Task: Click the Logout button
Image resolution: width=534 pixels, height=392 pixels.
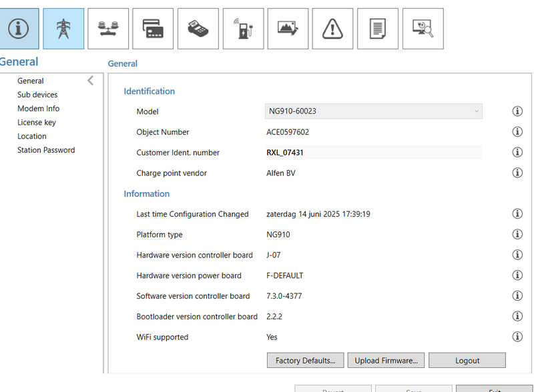Action: click(467, 361)
